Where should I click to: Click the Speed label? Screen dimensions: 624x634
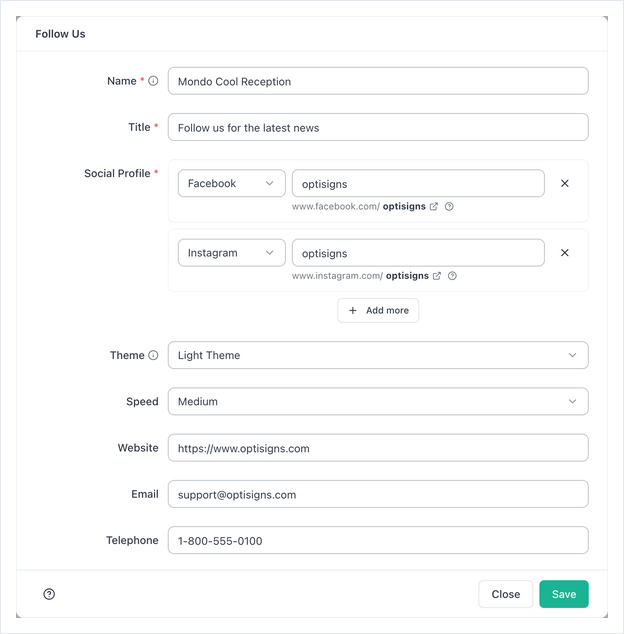pyautogui.click(x=142, y=402)
